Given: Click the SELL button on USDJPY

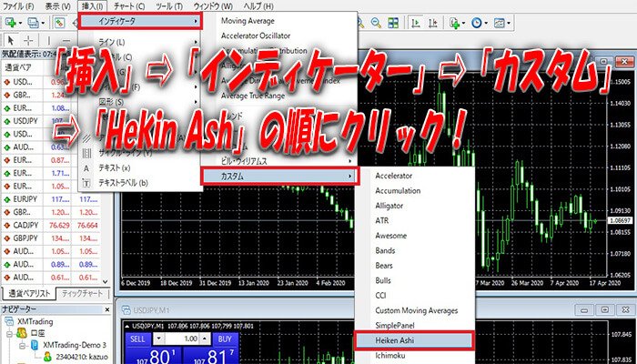Looking at the screenshot, I should tap(137, 337).
